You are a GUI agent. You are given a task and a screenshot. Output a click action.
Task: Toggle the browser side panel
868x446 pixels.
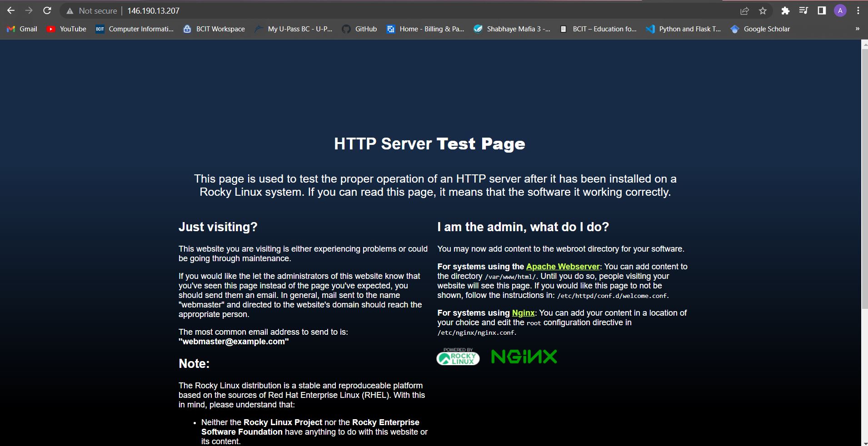pos(822,10)
